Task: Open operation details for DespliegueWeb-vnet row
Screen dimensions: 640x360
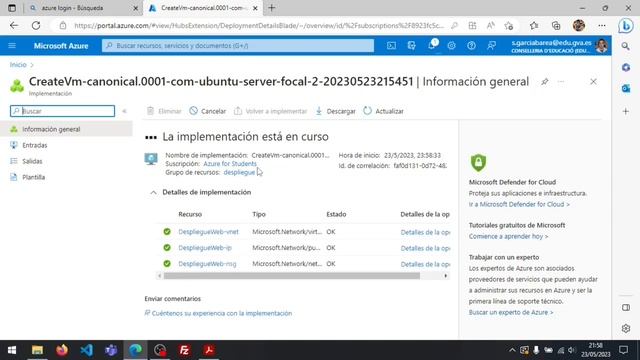Action: [425, 232]
